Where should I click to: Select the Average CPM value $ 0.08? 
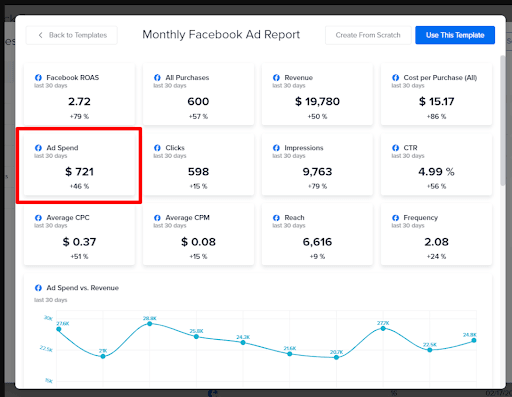pos(198,242)
